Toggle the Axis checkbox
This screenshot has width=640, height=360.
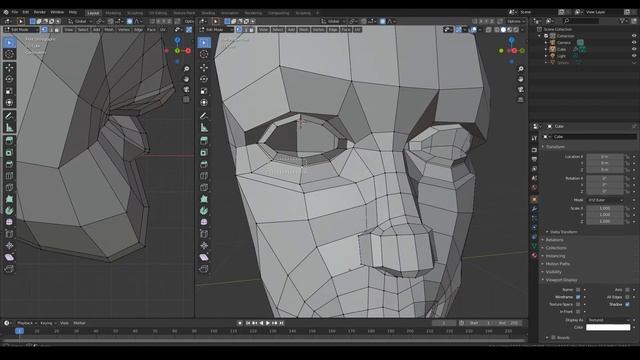[x=627, y=290]
